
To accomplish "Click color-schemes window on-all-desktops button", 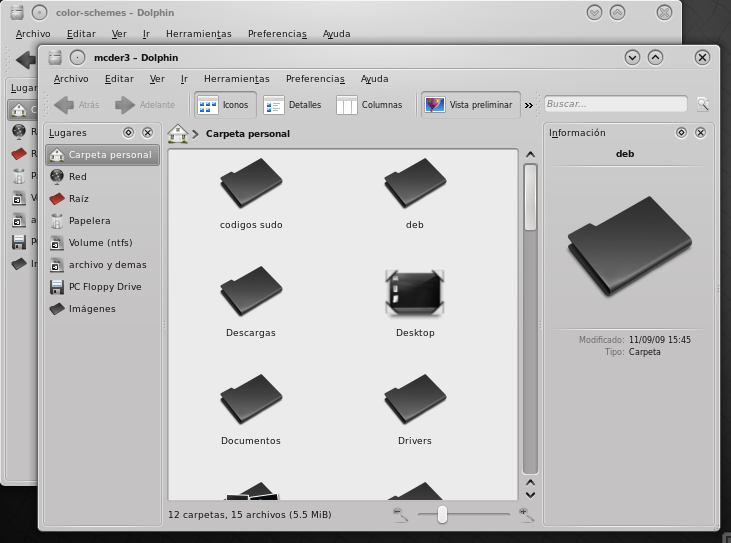I will [39, 13].
